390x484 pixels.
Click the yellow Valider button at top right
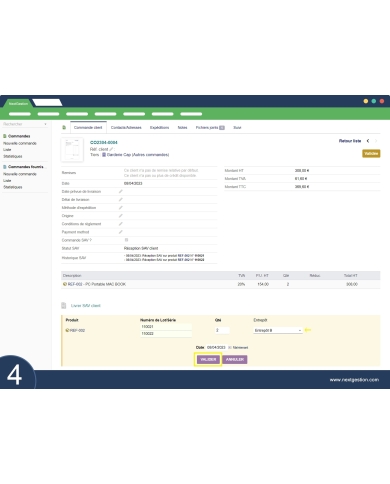point(371,153)
